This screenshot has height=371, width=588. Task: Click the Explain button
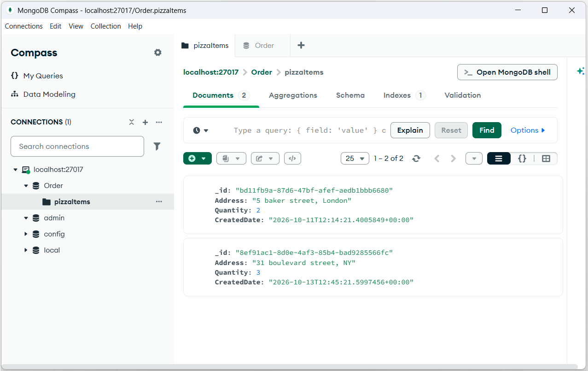pos(410,130)
